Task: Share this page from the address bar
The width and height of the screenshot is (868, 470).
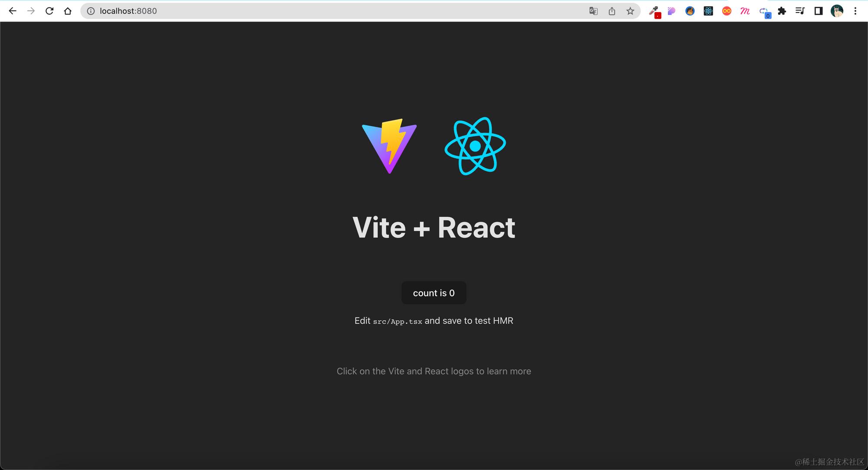Action: (612, 11)
